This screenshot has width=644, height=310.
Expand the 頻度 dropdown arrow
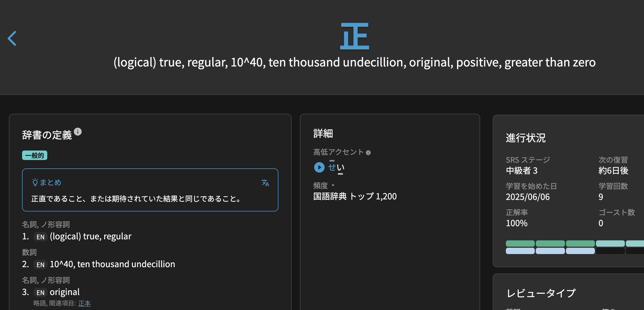[x=333, y=185]
